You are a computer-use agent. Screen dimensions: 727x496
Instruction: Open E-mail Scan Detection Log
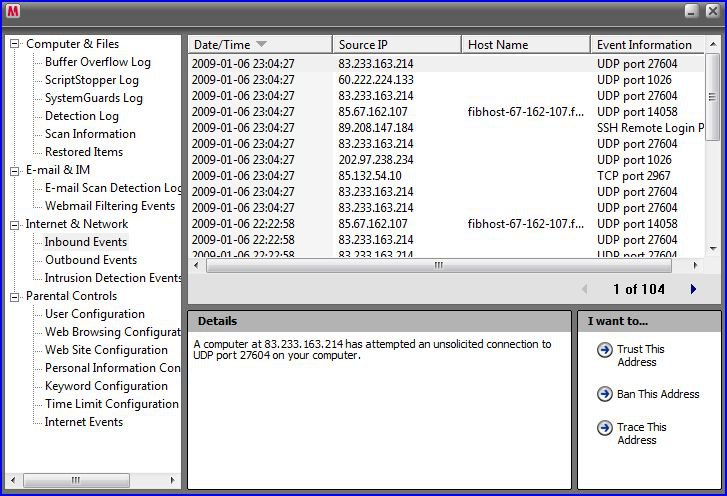113,188
